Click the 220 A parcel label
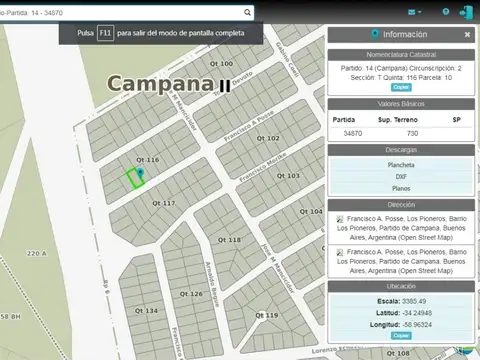This screenshot has width=480, height=360. click(37, 253)
